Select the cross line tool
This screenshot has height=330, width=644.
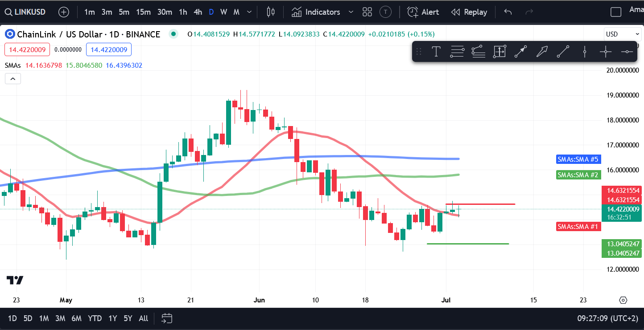[x=605, y=52]
